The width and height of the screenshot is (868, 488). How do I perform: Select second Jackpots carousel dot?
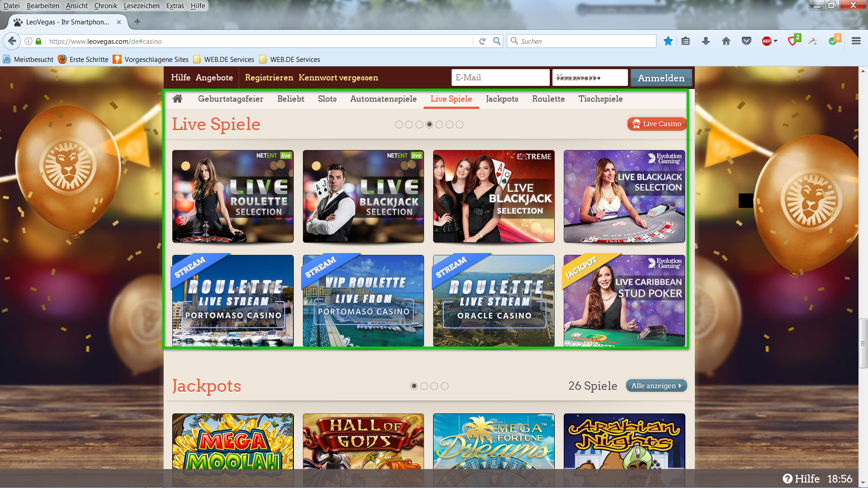[424, 386]
